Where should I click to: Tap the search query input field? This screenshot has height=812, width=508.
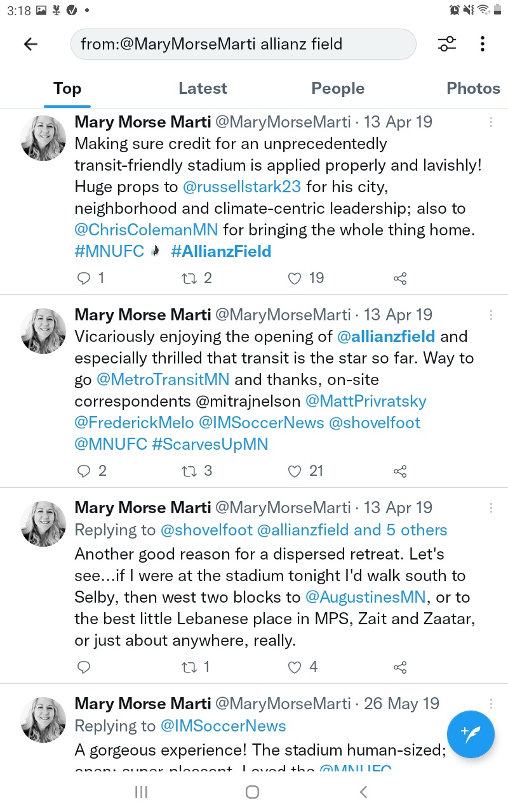point(243,44)
